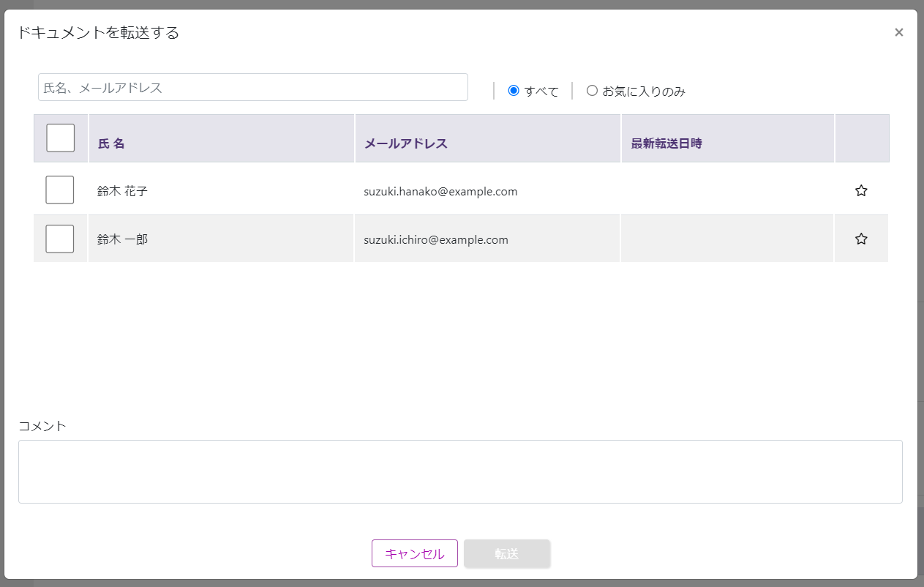Click the email suzuki.hanako@example.com
This screenshot has width=924, height=587.
(x=440, y=191)
